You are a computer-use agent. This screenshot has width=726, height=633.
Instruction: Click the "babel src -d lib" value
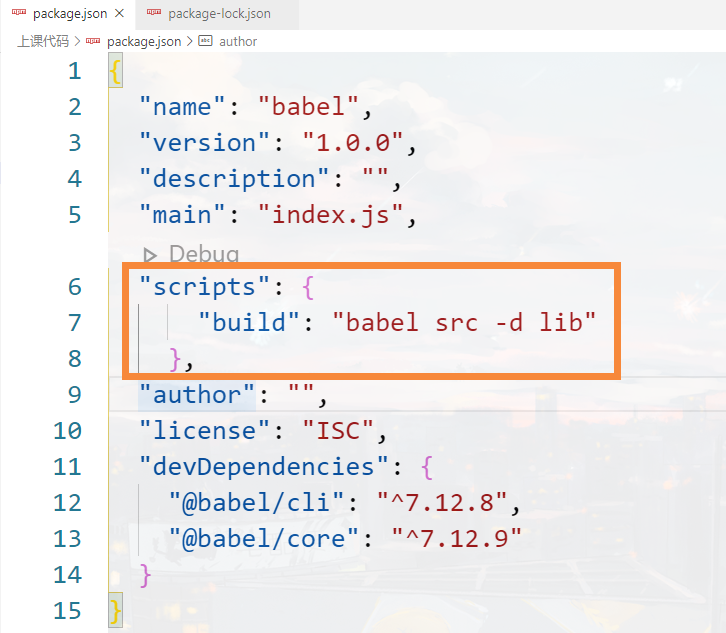point(464,323)
